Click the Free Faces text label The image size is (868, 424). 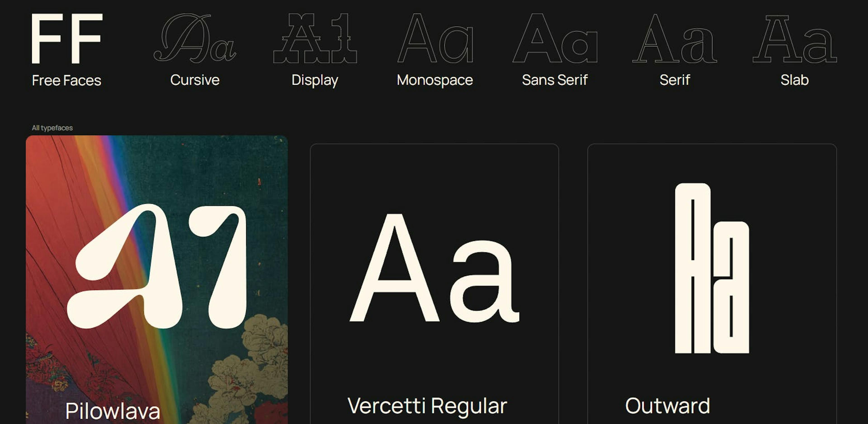point(67,80)
